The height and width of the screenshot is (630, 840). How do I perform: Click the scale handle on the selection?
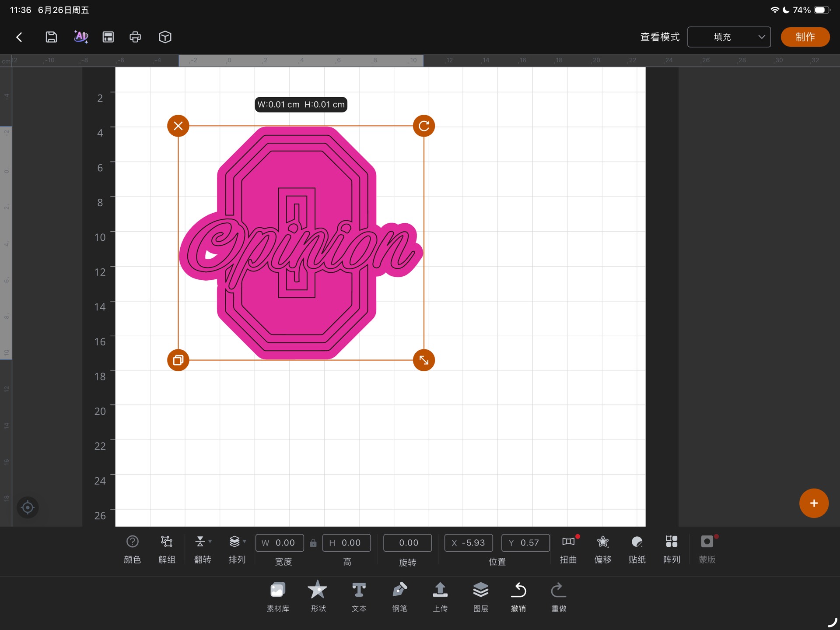tap(423, 360)
